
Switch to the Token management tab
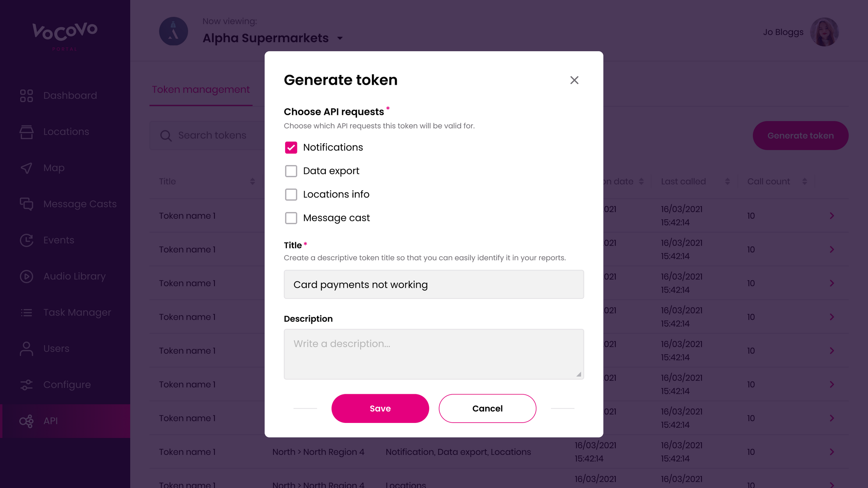pyautogui.click(x=201, y=89)
